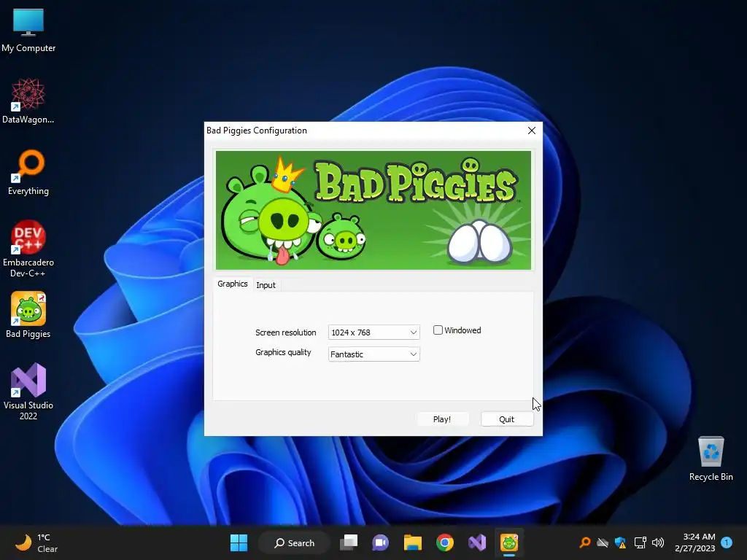Open the Chat app on the taskbar
The image size is (747, 560).
tap(381, 542)
